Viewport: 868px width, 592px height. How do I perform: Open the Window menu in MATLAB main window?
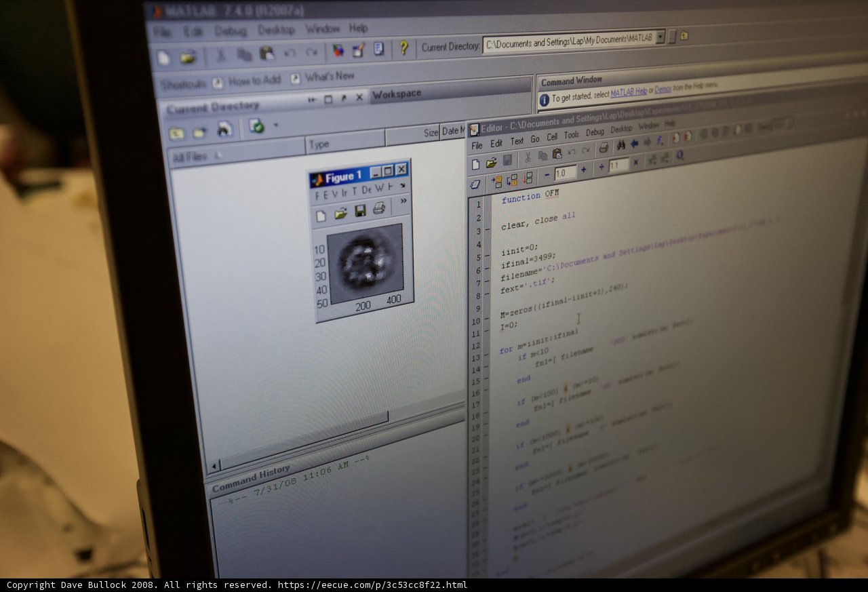pos(322,28)
